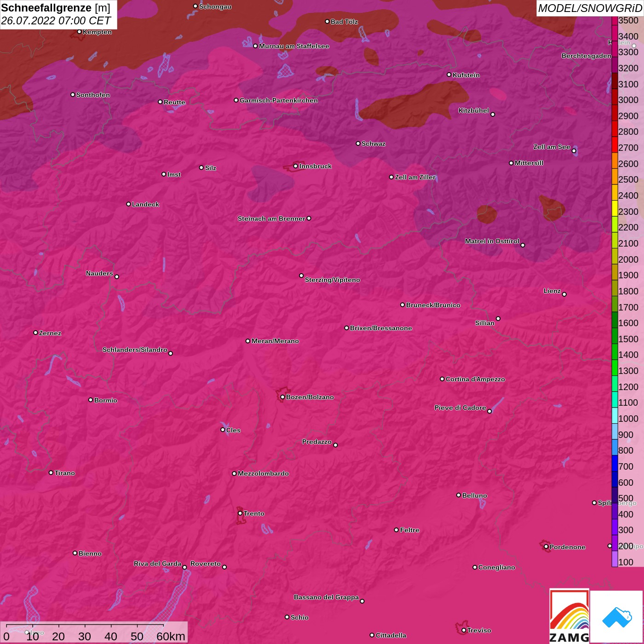Viewport: 644px width, 644px height.
Task: Click the MODEL/SNOWGRiD label
Action: tap(590, 8)
